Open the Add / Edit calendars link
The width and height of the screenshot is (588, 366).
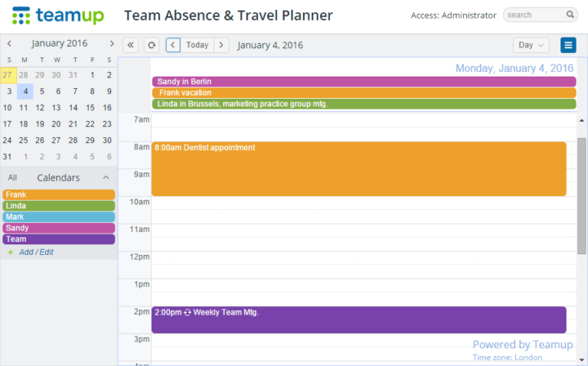36,252
